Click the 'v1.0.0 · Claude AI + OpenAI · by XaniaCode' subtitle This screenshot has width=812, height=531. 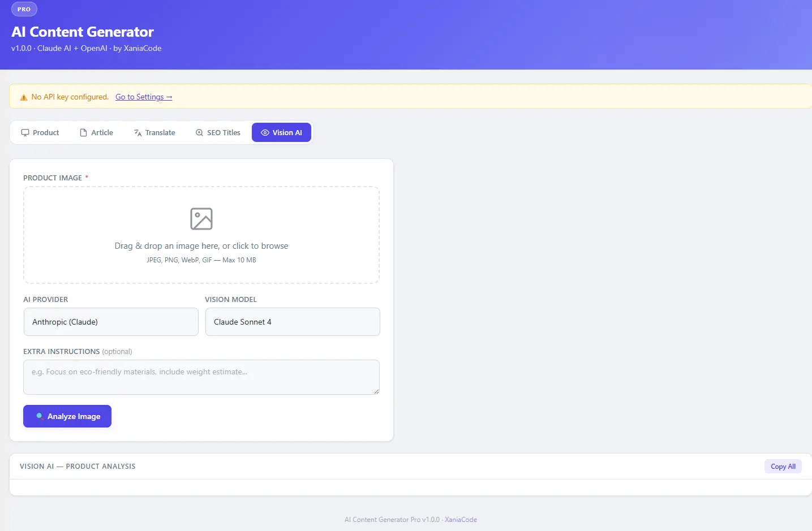(87, 48)
